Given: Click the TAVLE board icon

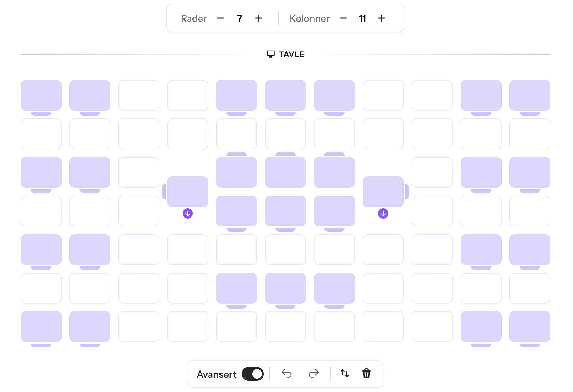Looking at the screenshot, I should pos(271,54).
